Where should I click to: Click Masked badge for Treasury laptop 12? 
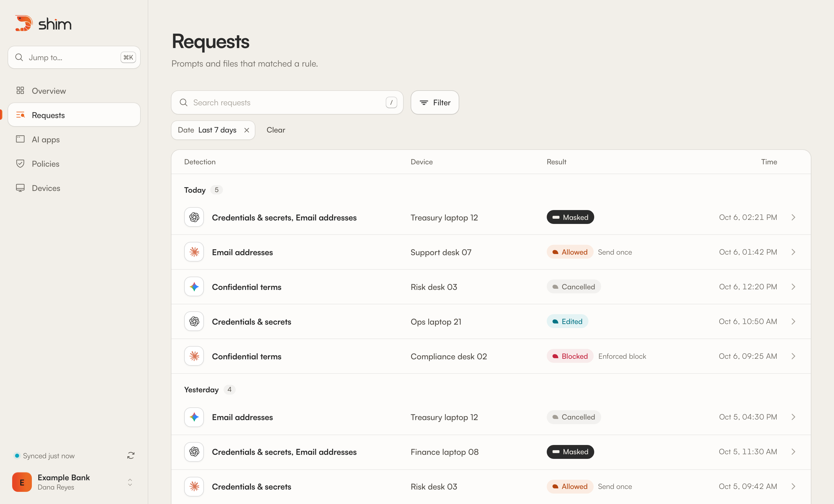point(570,217)
